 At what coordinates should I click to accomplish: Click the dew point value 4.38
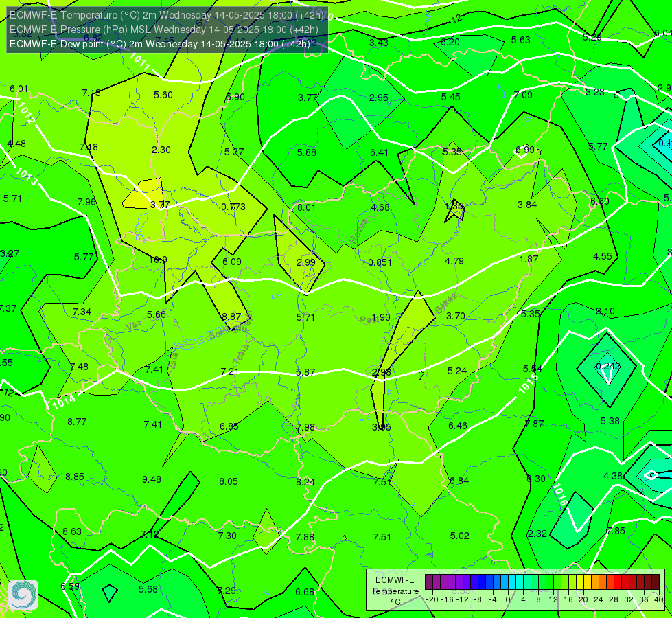[613, 476]
